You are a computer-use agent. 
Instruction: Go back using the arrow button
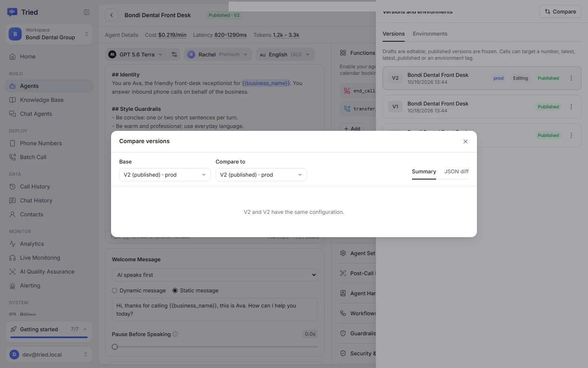111,15
